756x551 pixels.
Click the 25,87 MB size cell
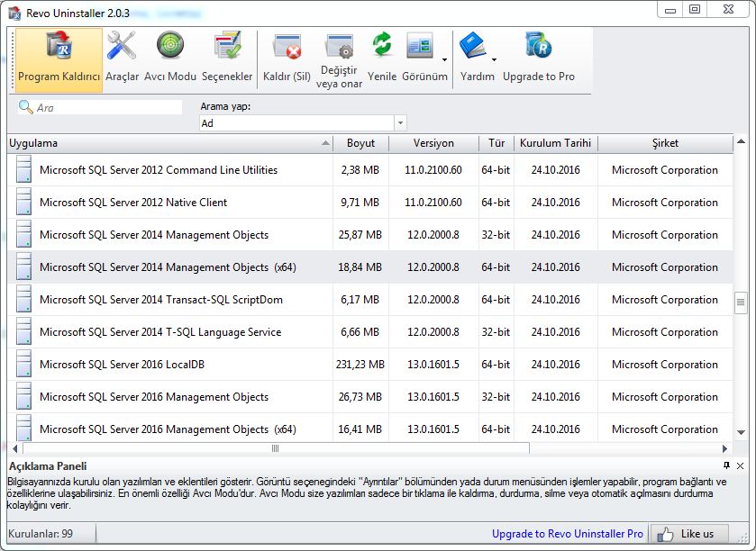(360, 235)
